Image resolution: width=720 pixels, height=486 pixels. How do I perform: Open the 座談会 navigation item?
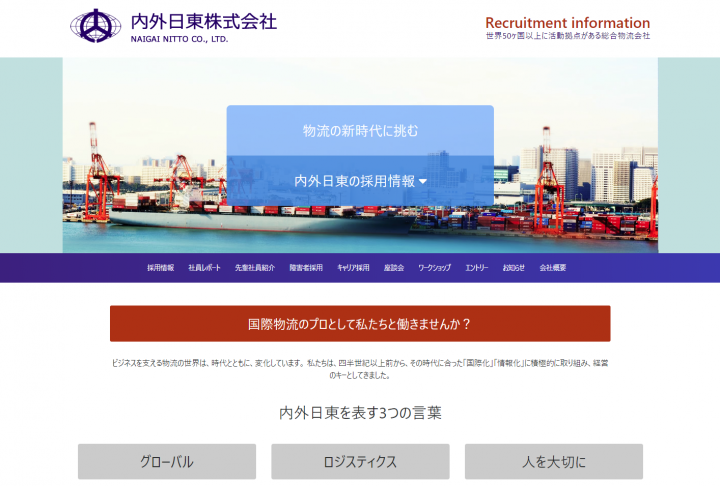click(x=394, y=268)
